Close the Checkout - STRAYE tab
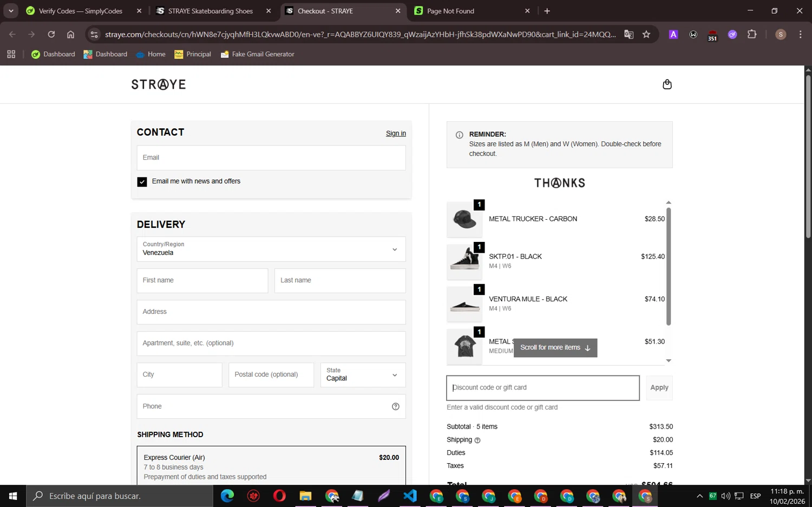The width and height of the screenshot is (812, 507). tap(398, 11)
